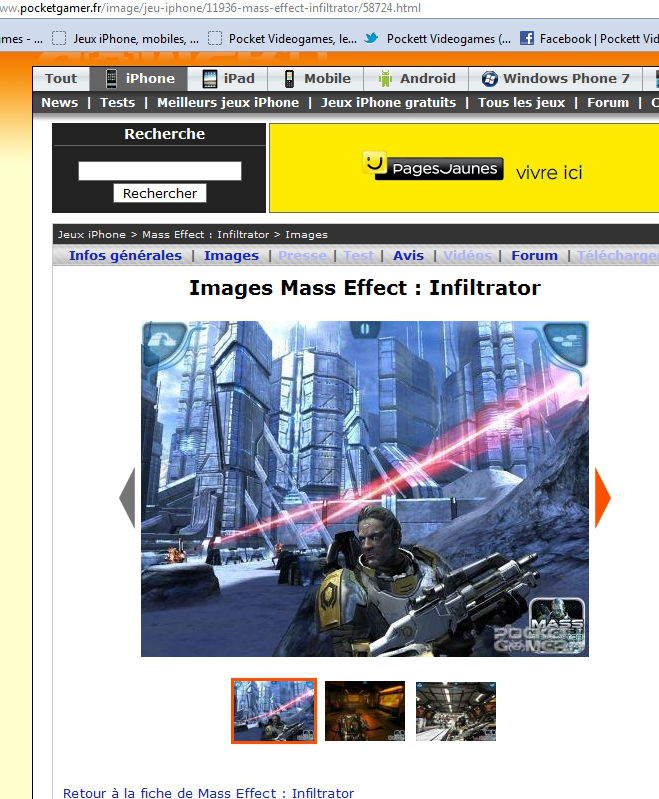Screen dimensions: 659x799
Task: Focus the Recherche search field
Action: click(x=160, y=171)
